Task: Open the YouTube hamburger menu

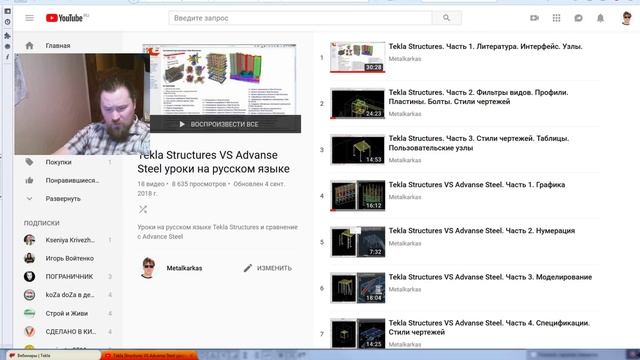Action: coord(29,18)
